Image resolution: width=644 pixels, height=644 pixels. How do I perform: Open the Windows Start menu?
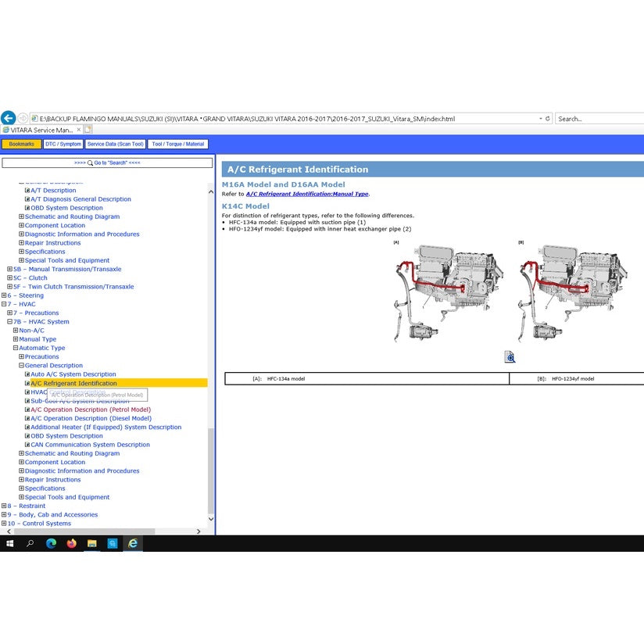coord(10,544)
